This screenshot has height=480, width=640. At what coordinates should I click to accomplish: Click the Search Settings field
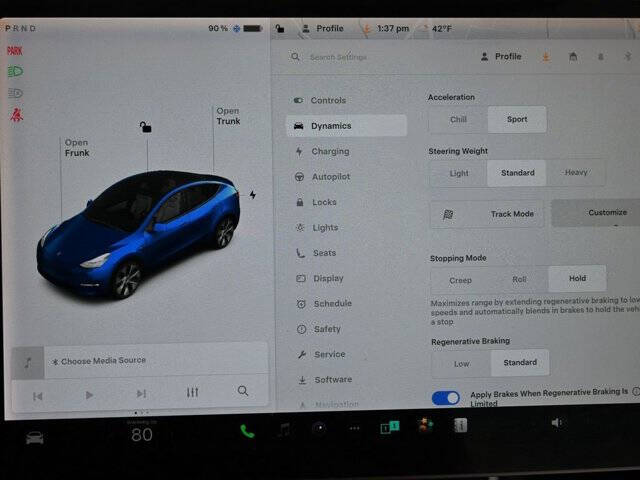tap(338, 57)
